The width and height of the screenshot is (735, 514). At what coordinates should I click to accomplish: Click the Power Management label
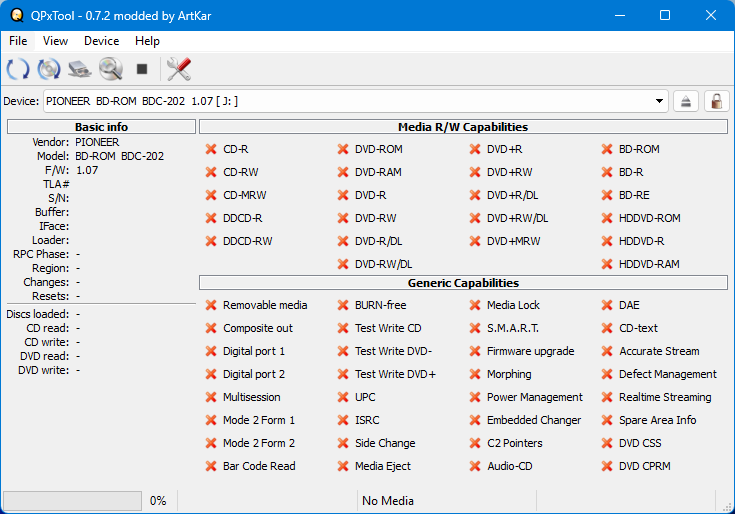tap(534, 397)
